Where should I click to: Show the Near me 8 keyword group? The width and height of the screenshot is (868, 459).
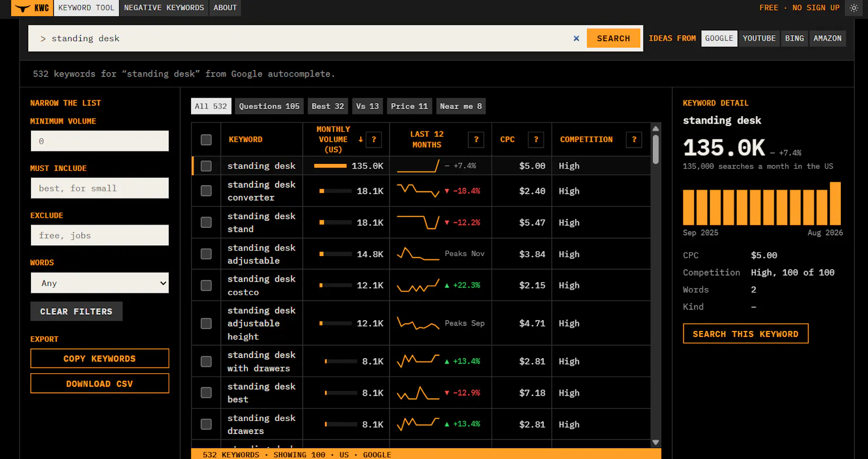[x=461, y=106]
